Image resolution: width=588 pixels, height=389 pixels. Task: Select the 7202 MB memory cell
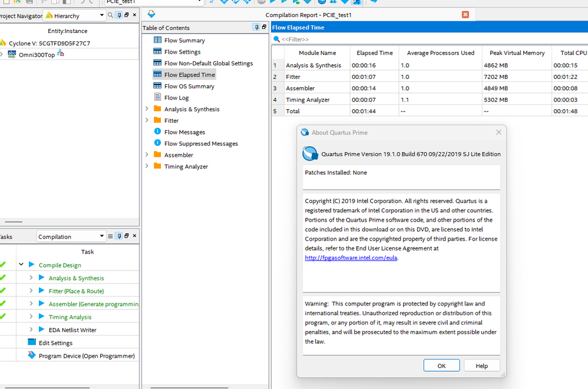click(517, 77)
